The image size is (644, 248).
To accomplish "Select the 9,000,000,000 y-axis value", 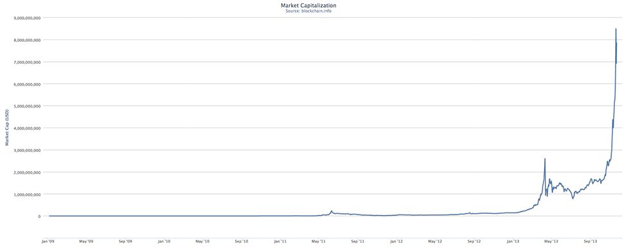I will coord(27,18).
